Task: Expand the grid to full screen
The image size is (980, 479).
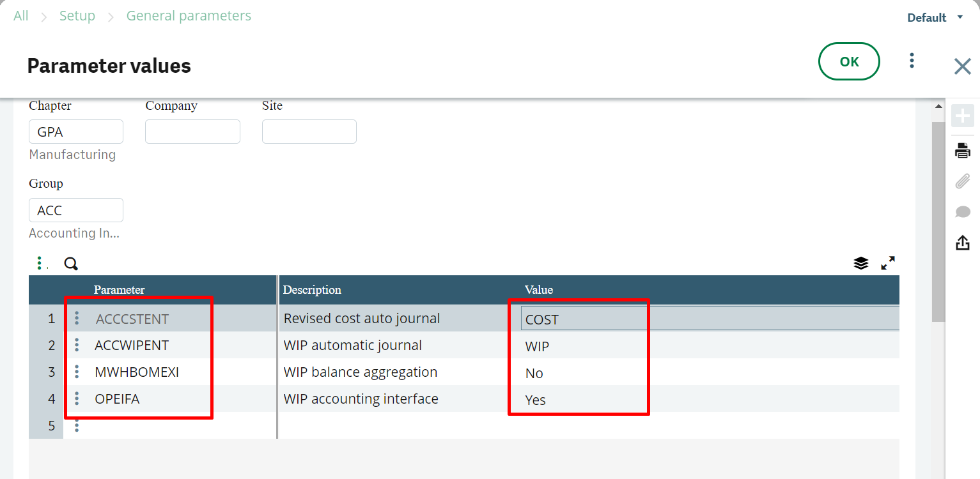Action: pos(887,263)
